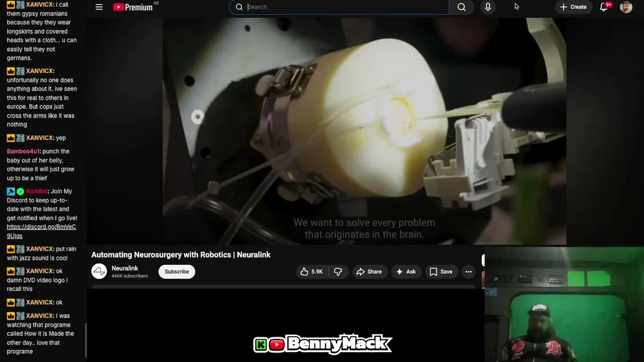
Task: Click '446K subscribers' text
Action: click(130, 276)
